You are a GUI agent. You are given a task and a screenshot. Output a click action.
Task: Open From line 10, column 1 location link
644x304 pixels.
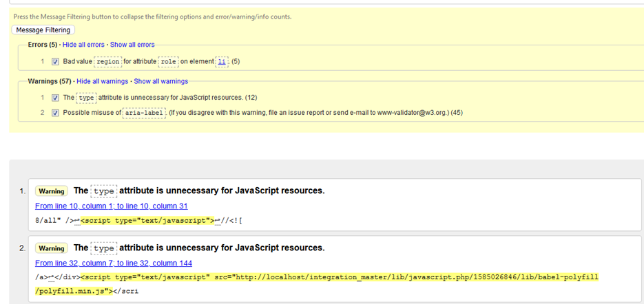point(112,206)
